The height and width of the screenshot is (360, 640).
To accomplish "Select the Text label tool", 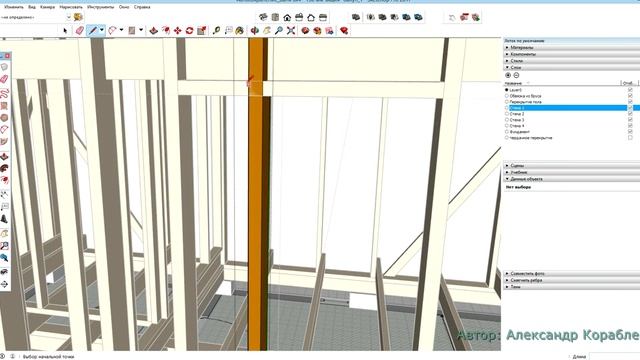I will coord(229,31).
